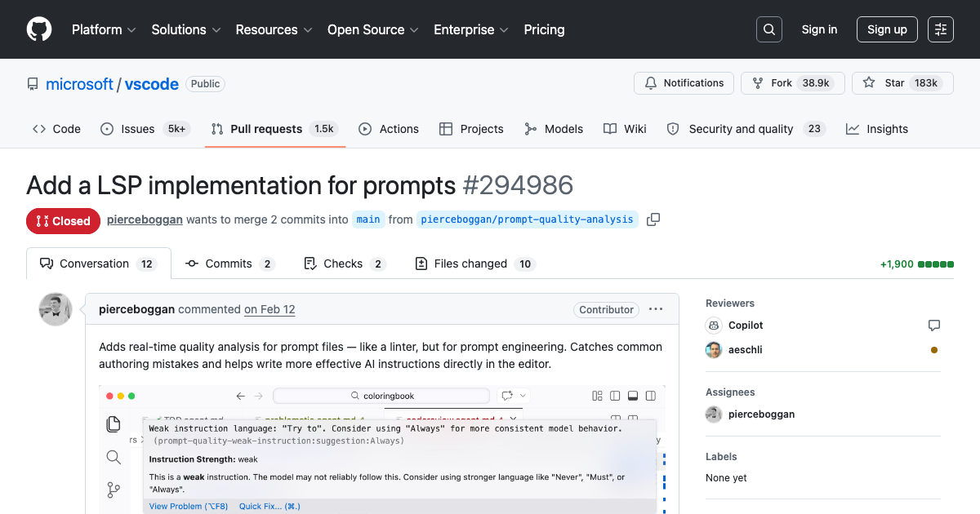Expand the Enterprise menu
Screen dimensions: 980x514
point(471,29)
